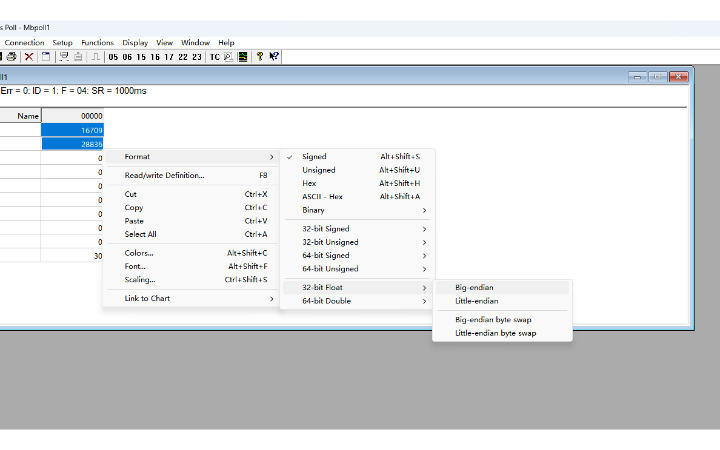This screenshot has width=720, height=450.
Task: Click function 05 toolbar button
Action: pos(113,57)
